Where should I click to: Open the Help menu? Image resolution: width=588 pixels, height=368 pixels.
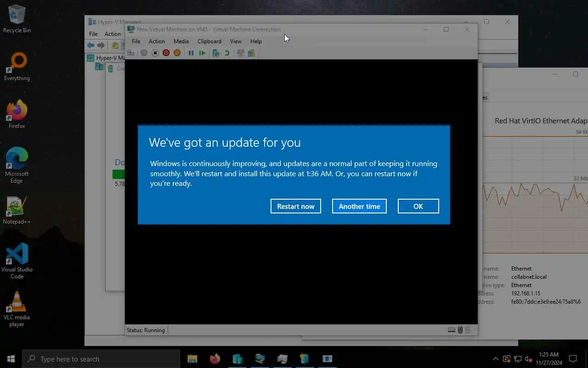(256, 41)
